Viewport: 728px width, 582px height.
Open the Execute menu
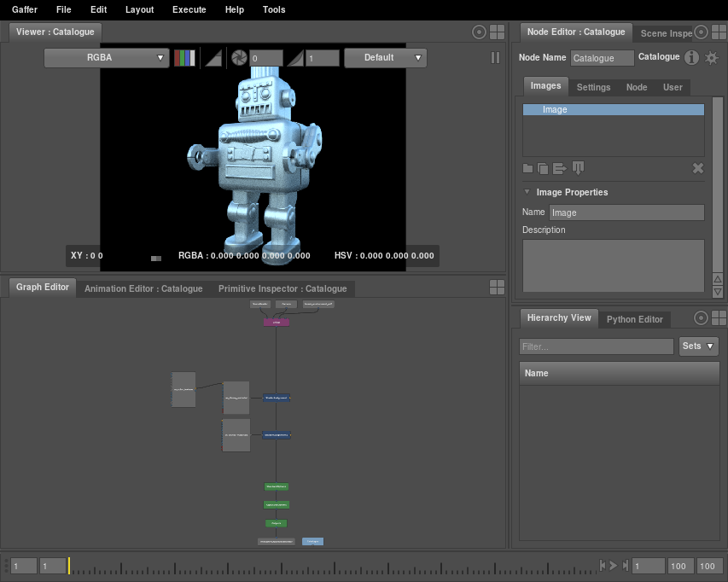[189, 9]
